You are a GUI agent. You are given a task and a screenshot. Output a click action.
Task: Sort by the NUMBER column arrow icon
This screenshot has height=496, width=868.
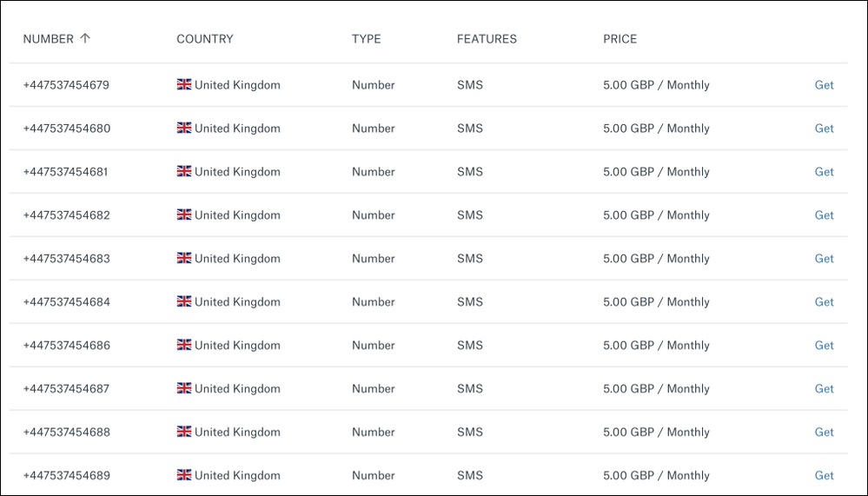coord(84,38)
